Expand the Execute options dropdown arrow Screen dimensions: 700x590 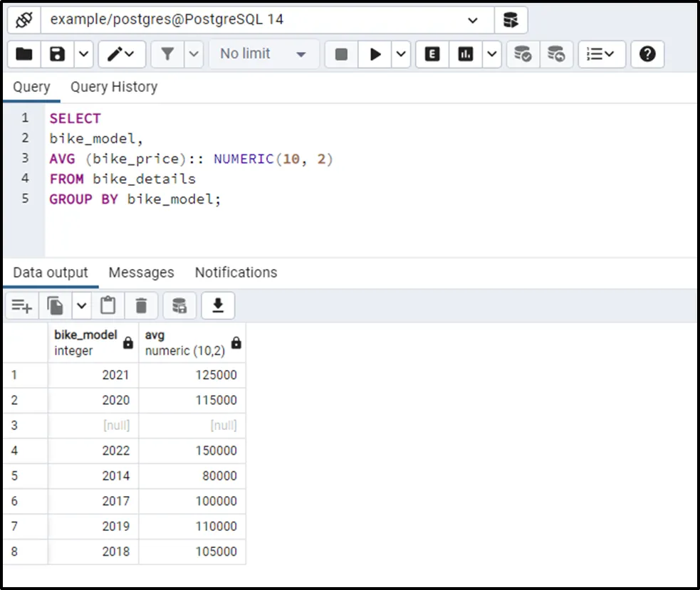click(x=401, y=54)
